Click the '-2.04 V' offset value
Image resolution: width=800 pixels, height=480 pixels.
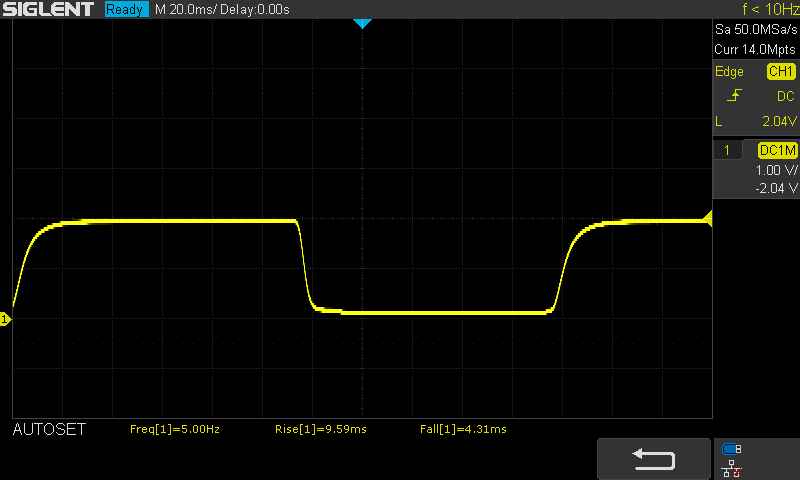pos(776,189)
